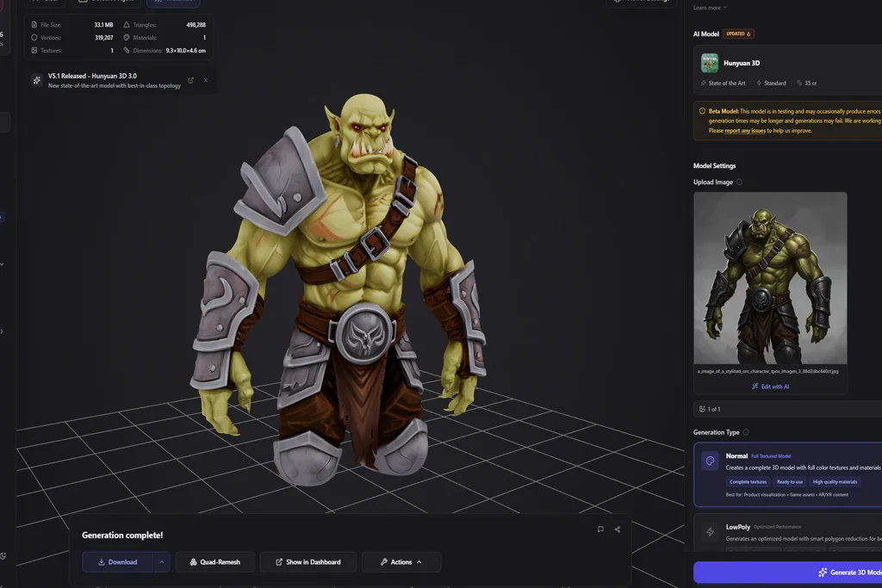
Task: Follow the report any issues link
Action: click(x=745, y=130)
